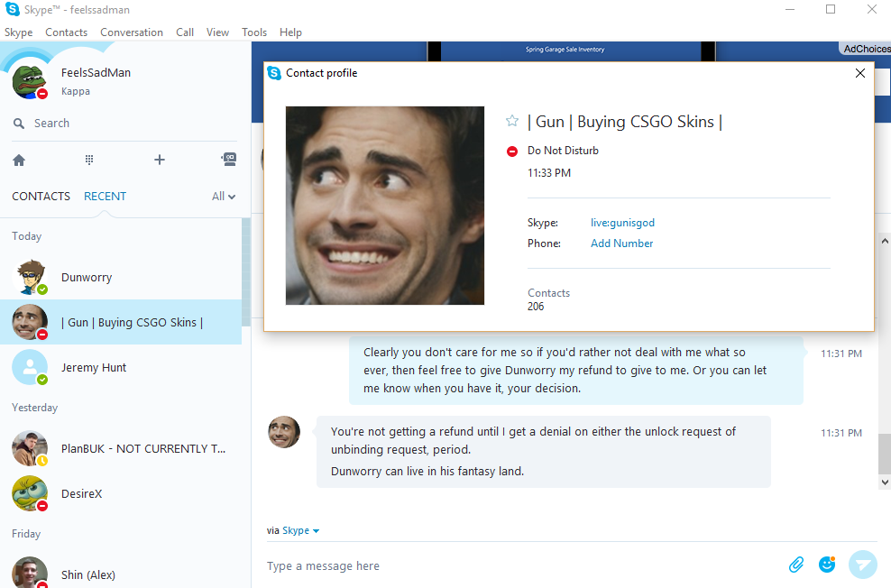Click the AdChoices link
This screenshot has width=891, height=588.
click(866, 49)
